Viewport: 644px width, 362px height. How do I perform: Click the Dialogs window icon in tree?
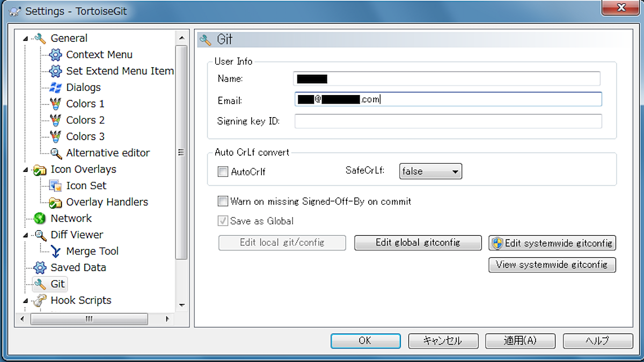pos(55,88)
